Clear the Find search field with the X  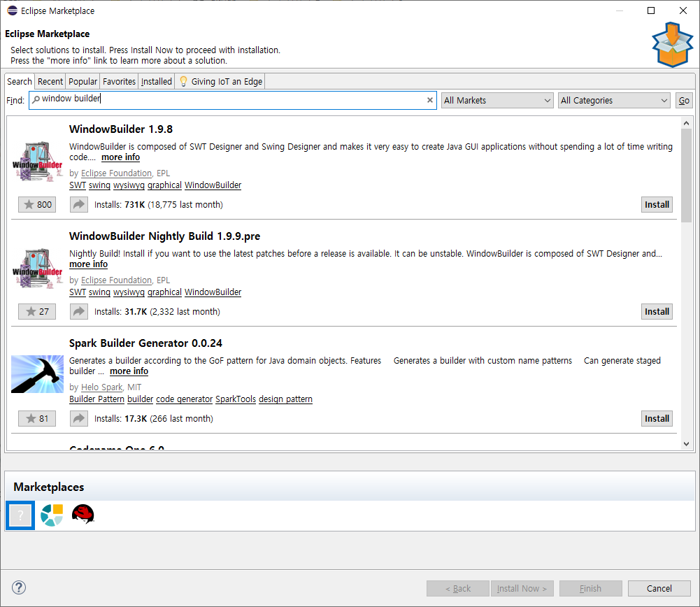pos(429,100)
